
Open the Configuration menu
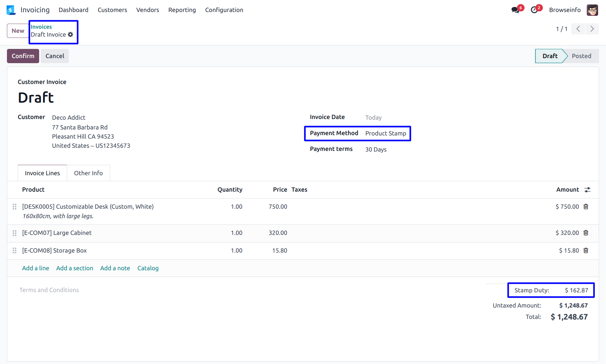click(224, 10)
